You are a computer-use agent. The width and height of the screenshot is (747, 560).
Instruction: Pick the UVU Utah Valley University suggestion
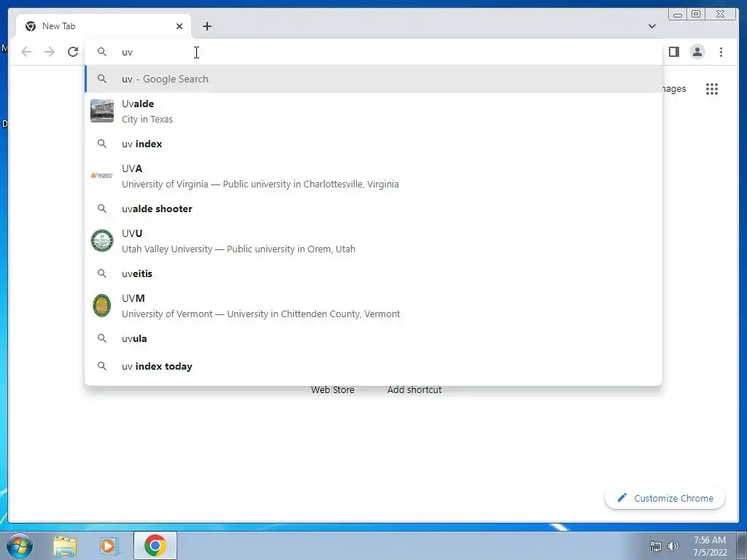[373, 241]
